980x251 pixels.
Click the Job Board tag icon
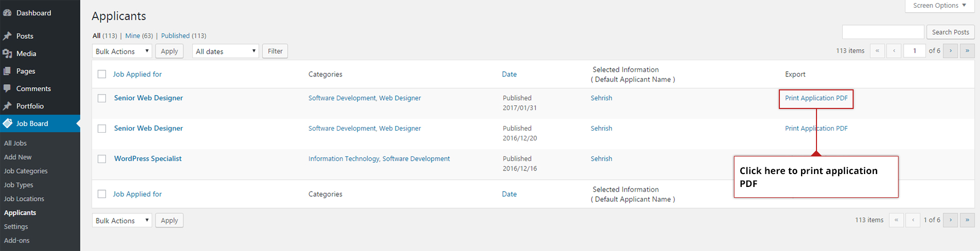[7, 123]
